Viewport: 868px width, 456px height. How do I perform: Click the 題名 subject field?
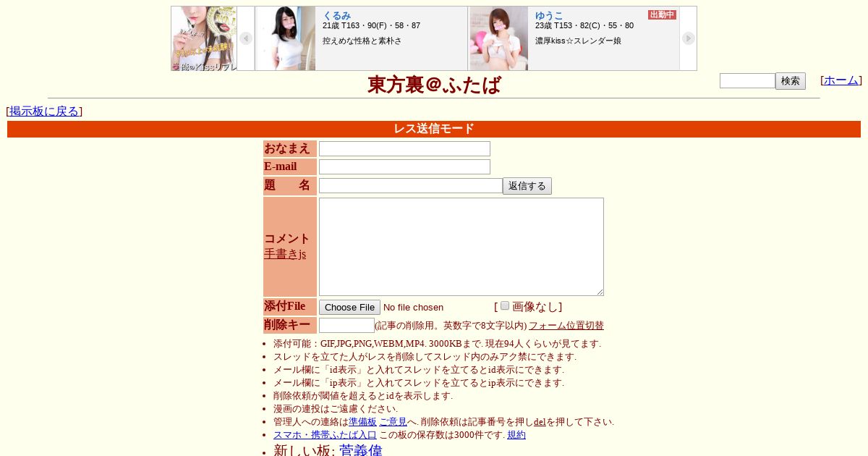(411, 185)
